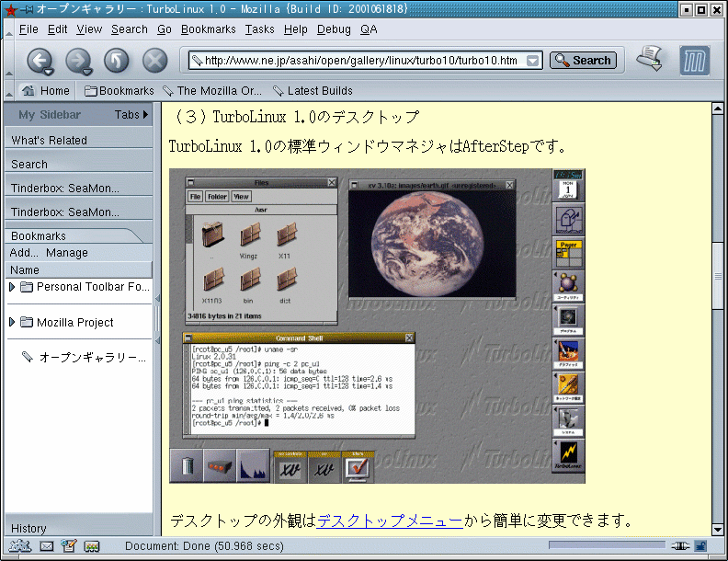728x561 pixels.
Task: Click the Name column header in bookmarks
Action: point(78,269)
